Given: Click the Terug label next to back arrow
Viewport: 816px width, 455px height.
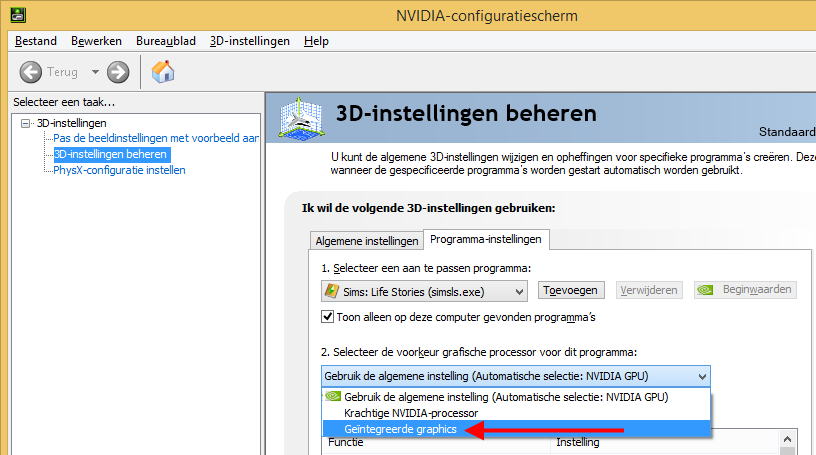Looking at the screenshot, I should click(x=62, y=72).
